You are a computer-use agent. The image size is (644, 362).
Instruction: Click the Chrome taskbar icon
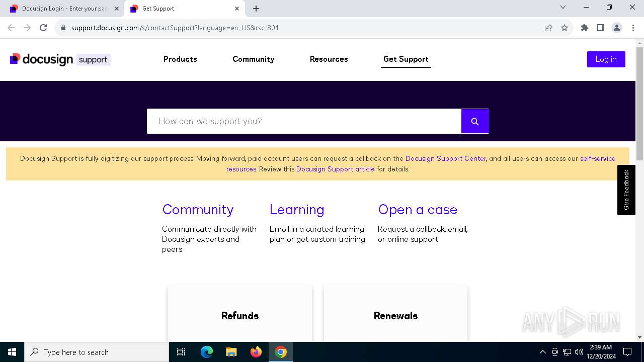pos(281,352)
